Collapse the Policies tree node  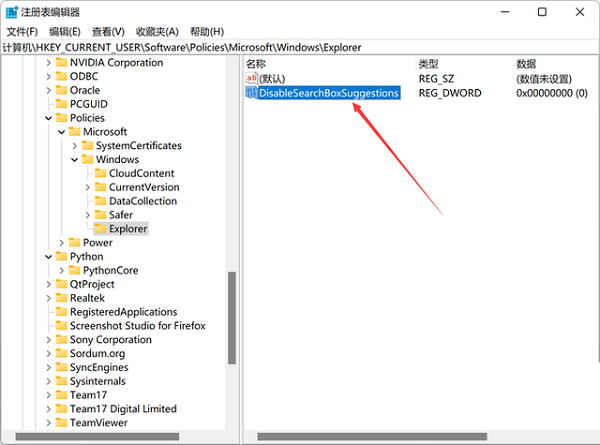(48, 118)
